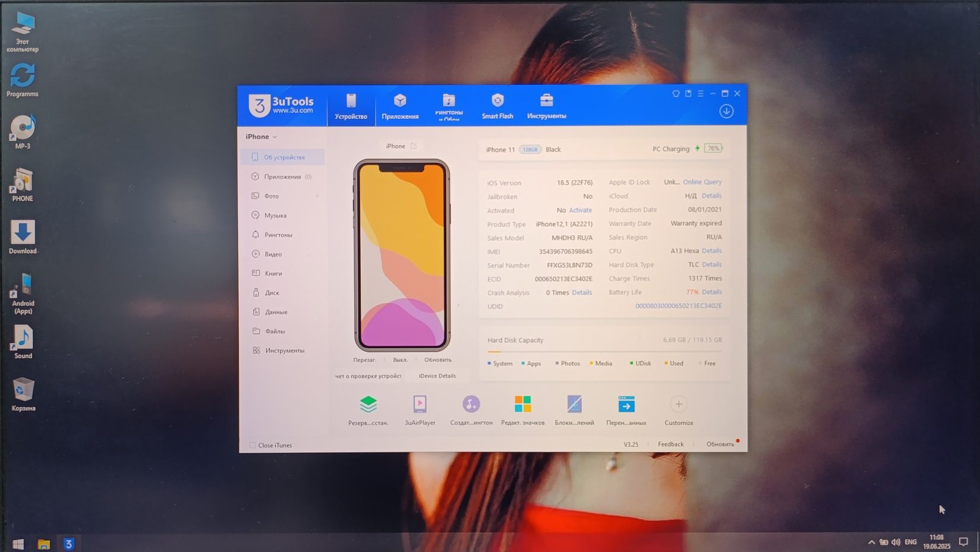The height and width of the screenshot is (552, 980).
Task: Open CPU Details link
Action: pyautogui.click(x=711, y=251)
